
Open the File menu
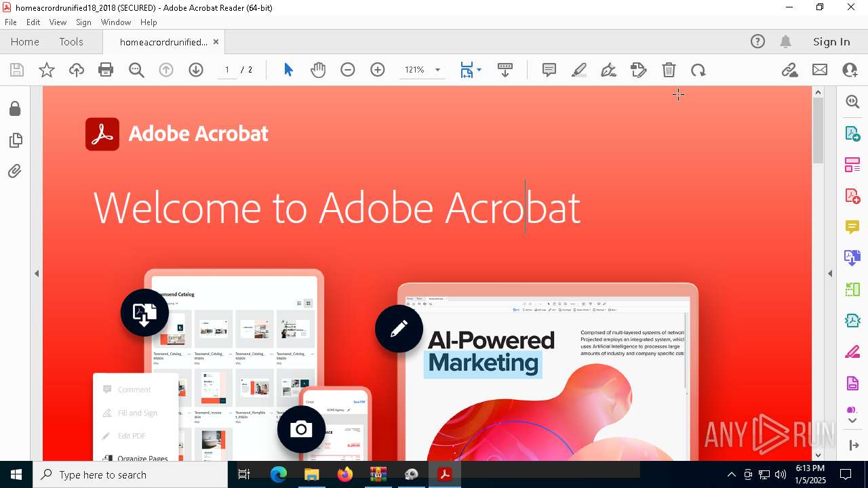(11, 22)
